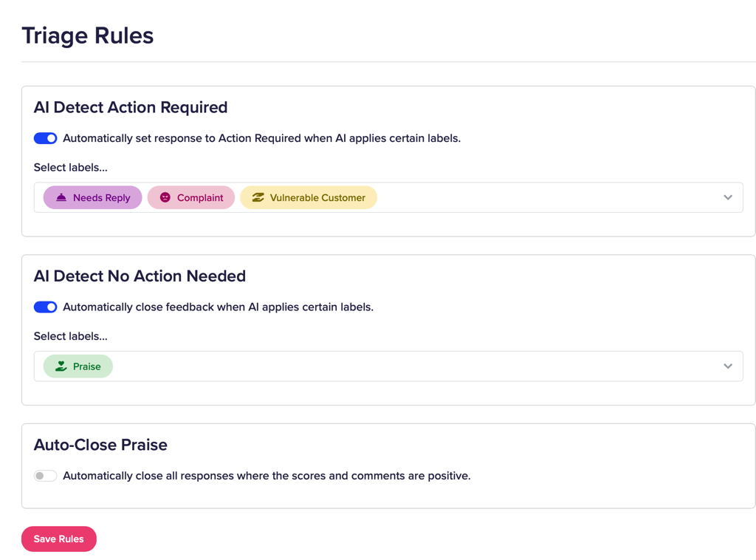
Task: Select the Praise label chip
Action: coord(78,366)
